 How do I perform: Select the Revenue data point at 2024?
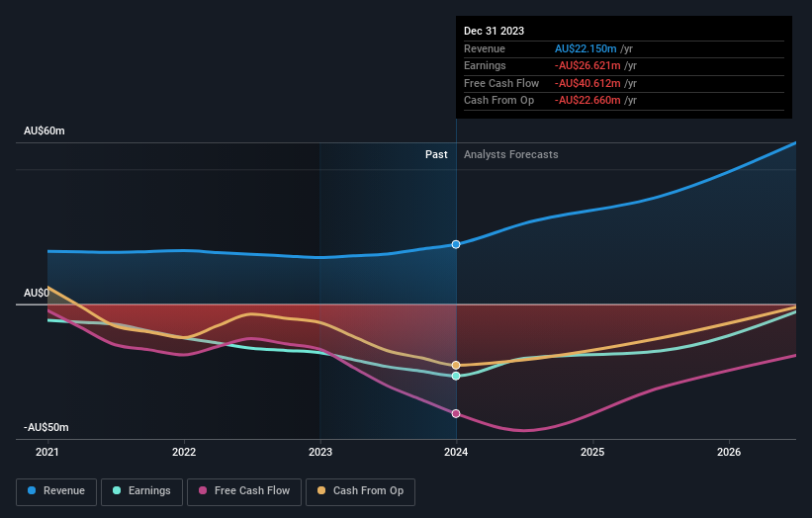(x=456, y=244)
